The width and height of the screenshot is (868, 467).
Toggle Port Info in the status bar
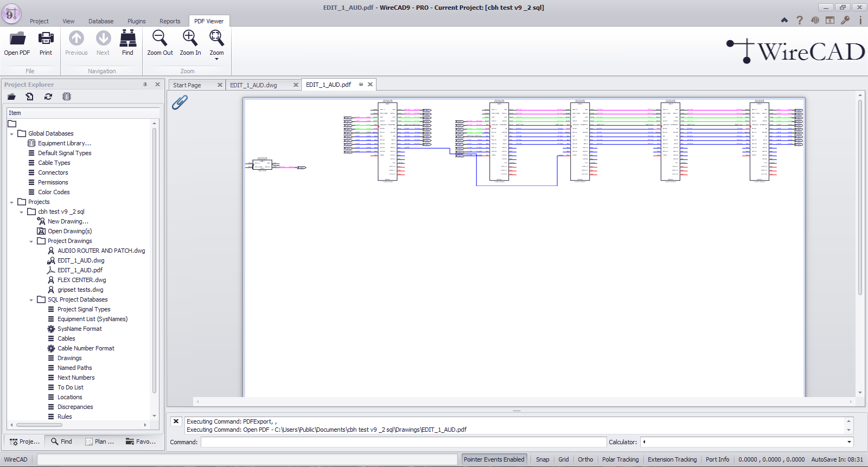pyautogui.click(x=717, y=459)
